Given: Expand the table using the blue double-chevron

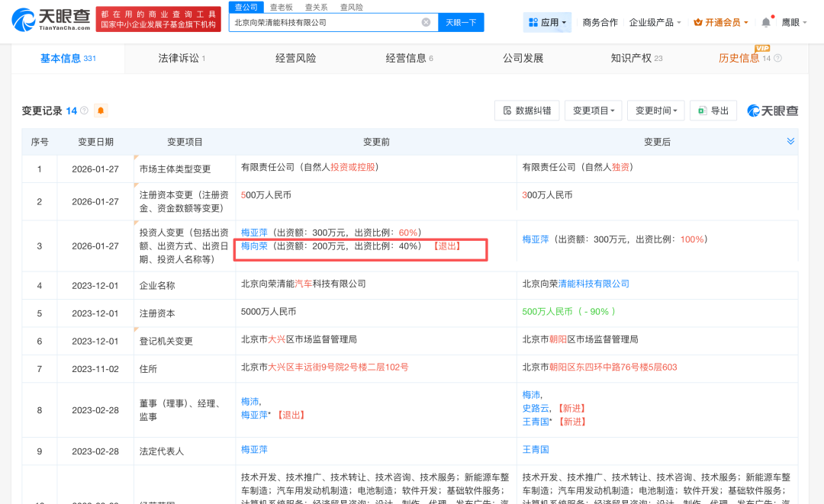Looking at the screenshot, I should tap(791, 142).
